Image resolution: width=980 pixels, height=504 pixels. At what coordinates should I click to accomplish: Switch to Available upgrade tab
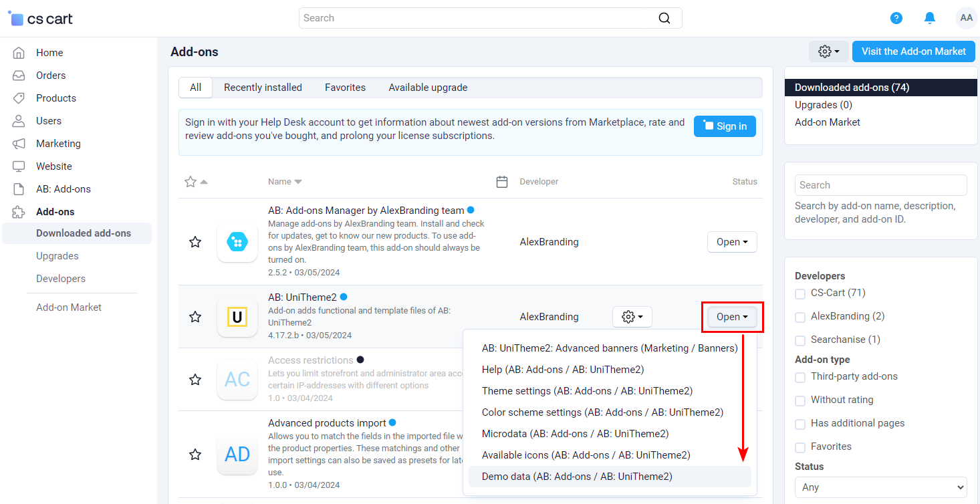[x=428, y=88]
